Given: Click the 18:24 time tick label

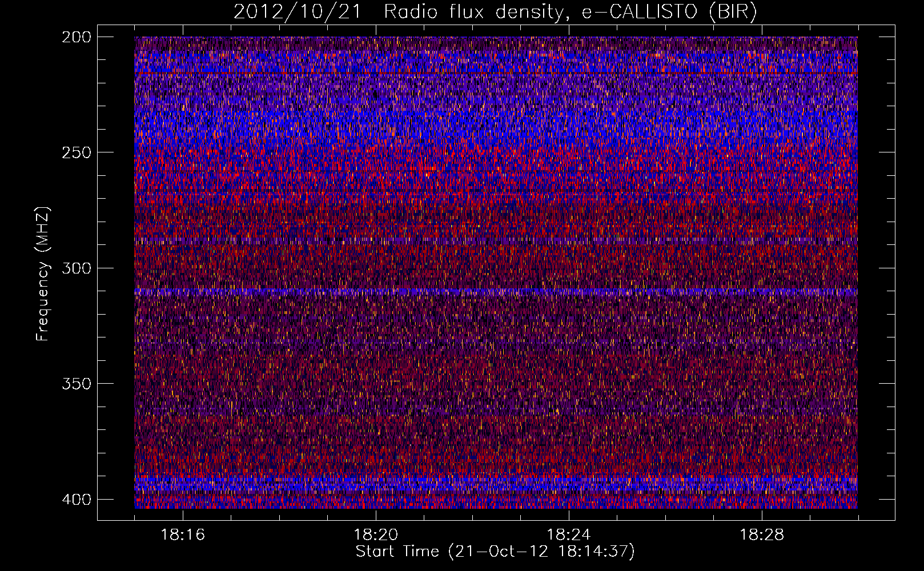Looking at the screenshot, I should coord(569,535).
